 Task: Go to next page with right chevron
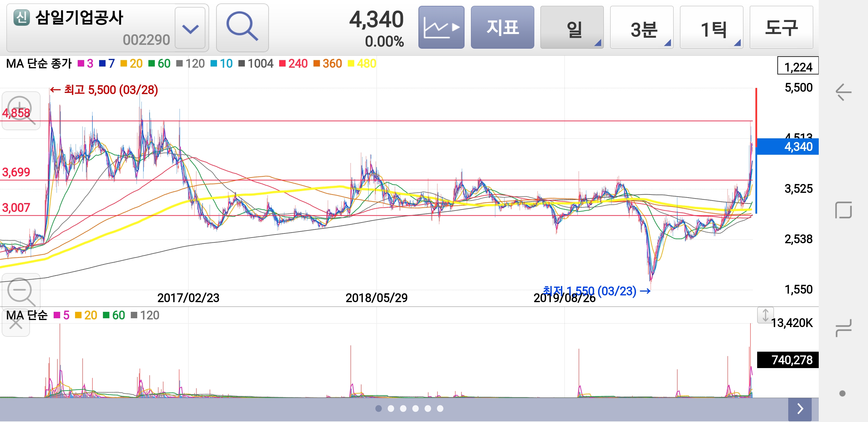tap(800, 409)
